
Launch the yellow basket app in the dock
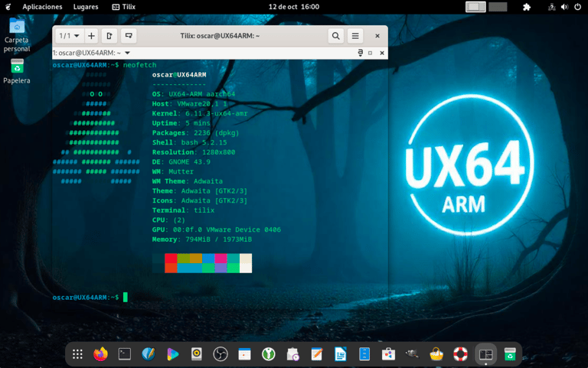(x=436, y=354)
